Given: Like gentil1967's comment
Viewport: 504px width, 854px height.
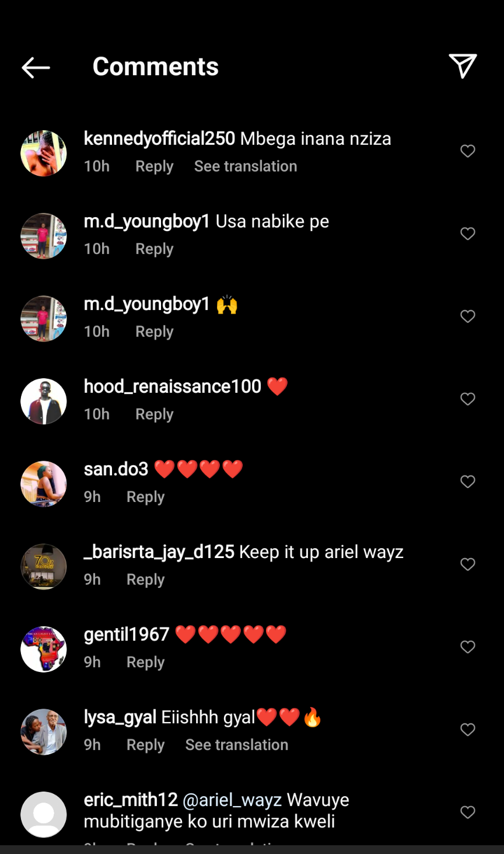Looking at the screenshot, I should [x=468, y=647].
